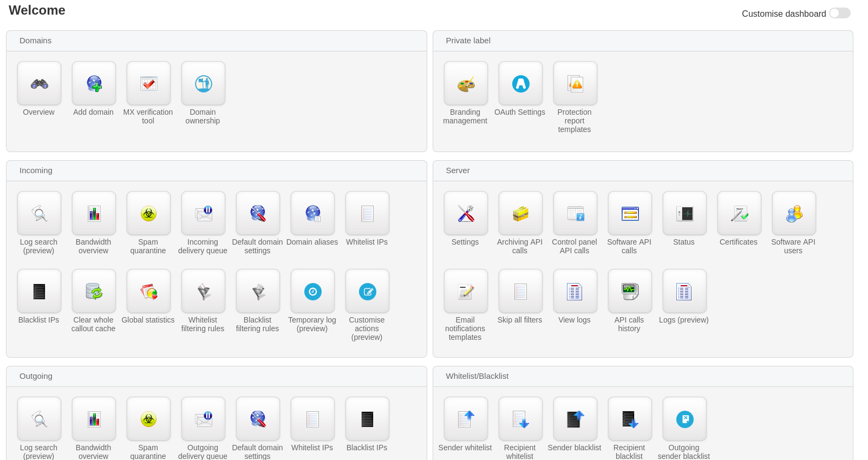Open the Domains Overview binoculars icon
The height and width of the screenshot is (460, 868).
pos(39,83)
